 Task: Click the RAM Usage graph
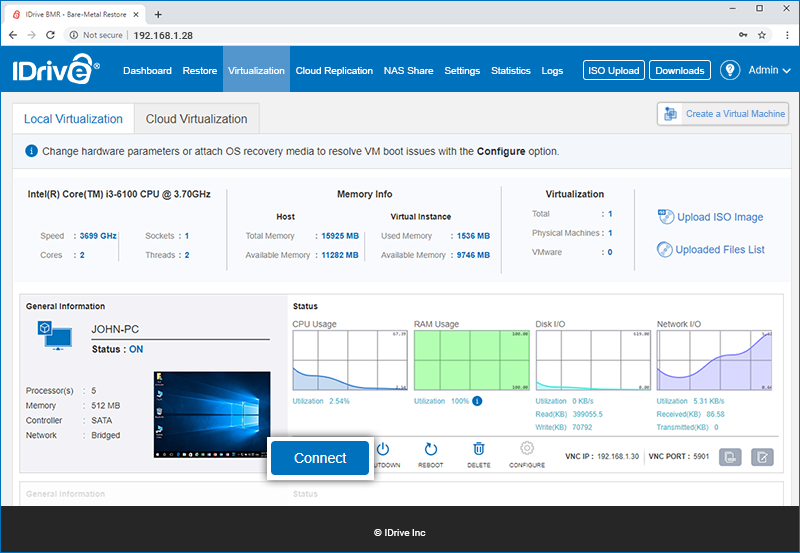471,360
